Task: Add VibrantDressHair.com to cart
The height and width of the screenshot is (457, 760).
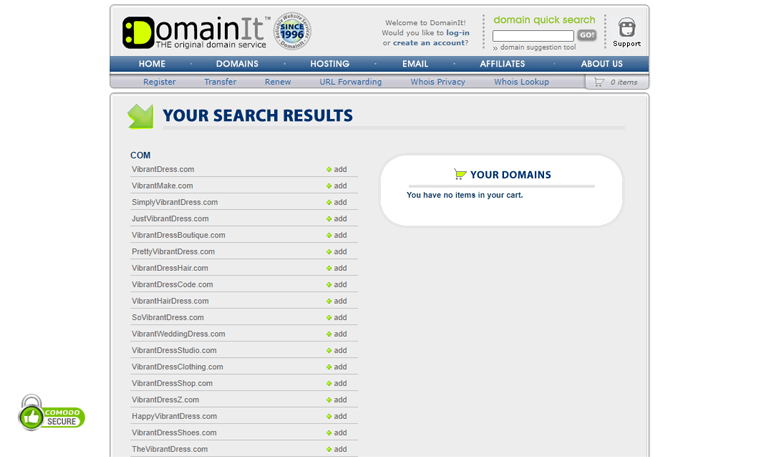Action: tap(336, 268)
